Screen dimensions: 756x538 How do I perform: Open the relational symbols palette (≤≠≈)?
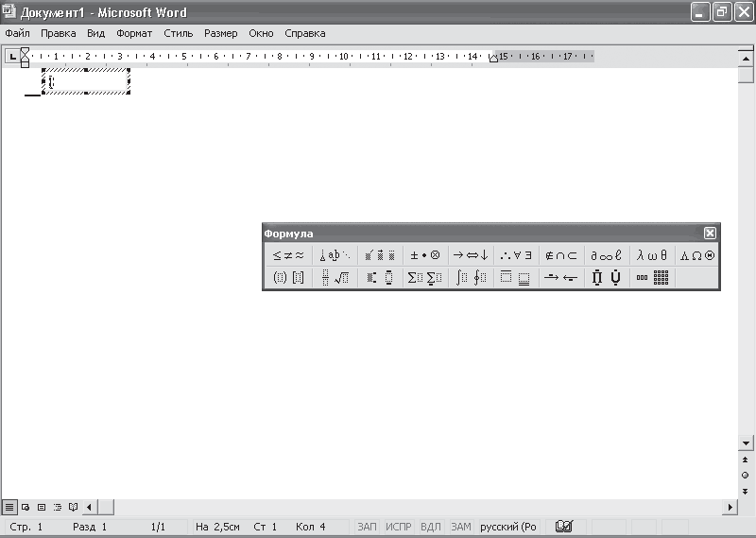coord(289,255)
